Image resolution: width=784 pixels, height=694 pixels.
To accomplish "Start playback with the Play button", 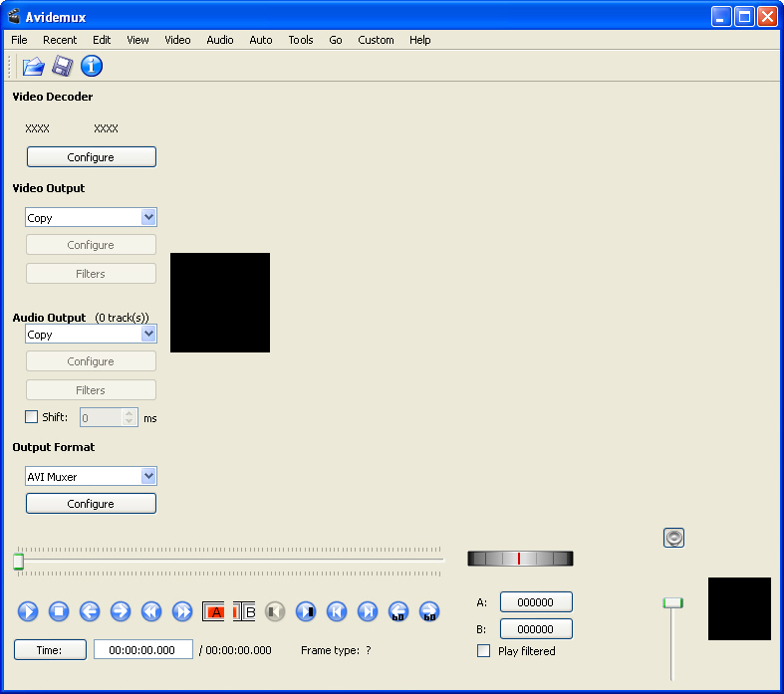I will (x=28, y=611).
